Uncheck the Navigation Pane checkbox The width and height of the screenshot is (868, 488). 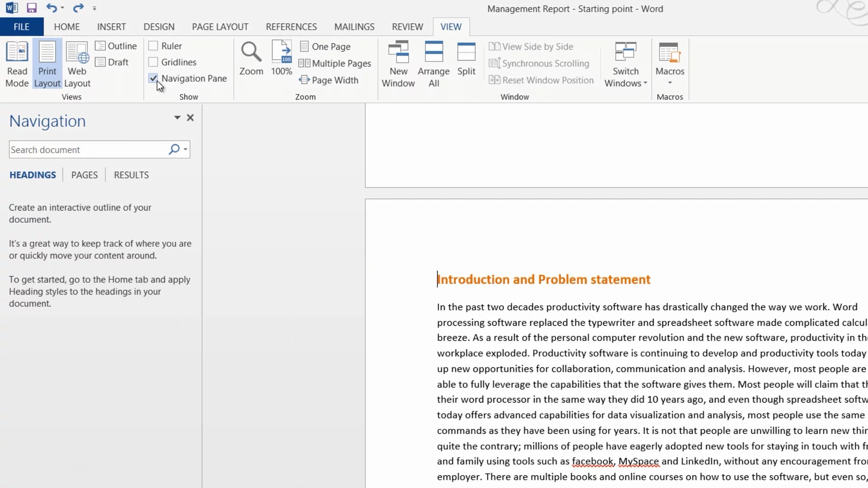pos(153,78)
